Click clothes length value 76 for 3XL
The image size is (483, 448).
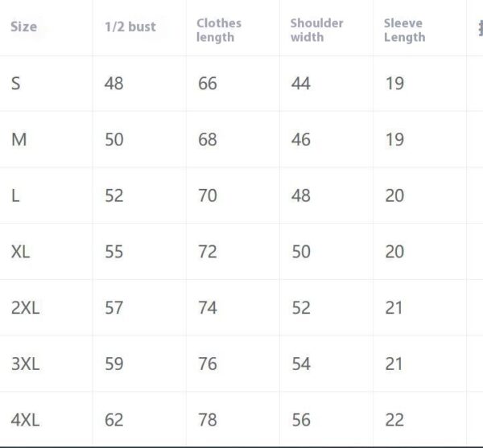coord(207,364)
